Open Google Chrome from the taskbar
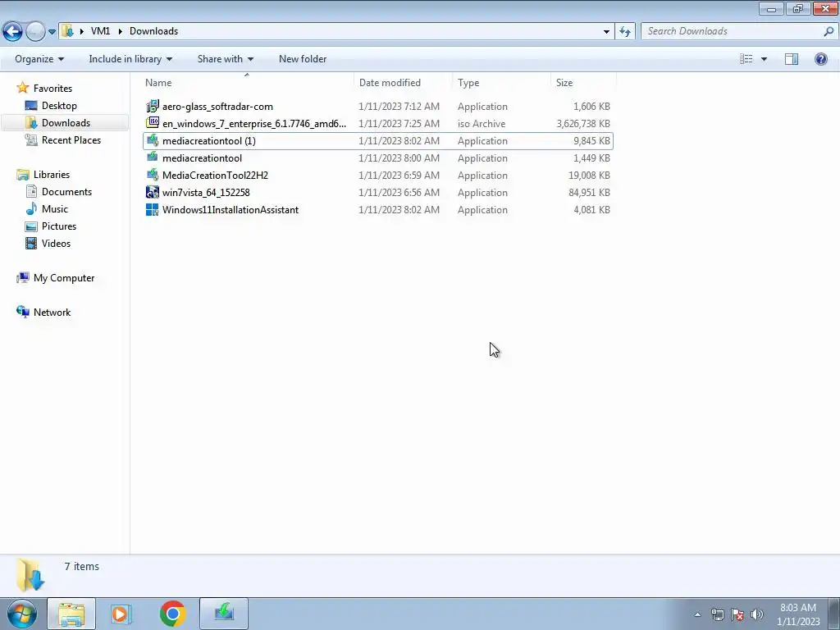This screenshot has width=840, height=630. (172, 614)
